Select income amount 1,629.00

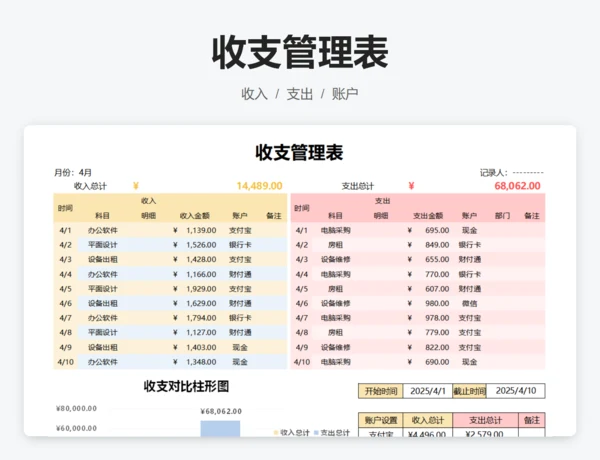click(201, 303)
